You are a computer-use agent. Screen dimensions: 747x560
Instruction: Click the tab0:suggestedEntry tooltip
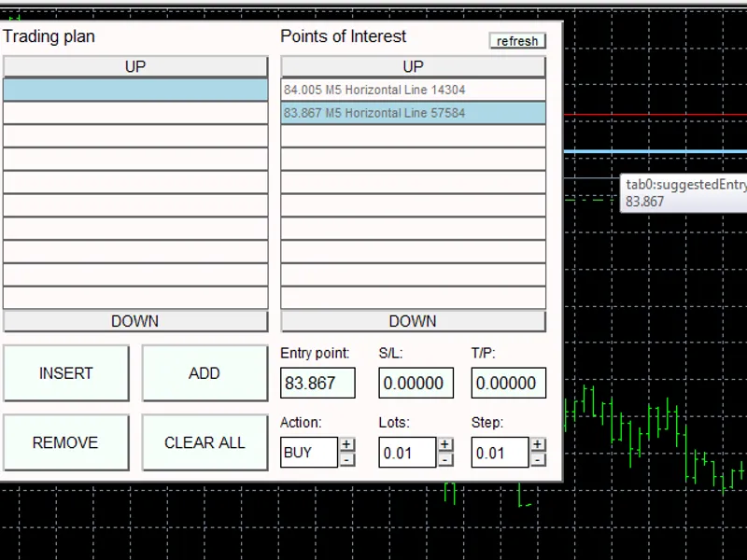[684, 193]
